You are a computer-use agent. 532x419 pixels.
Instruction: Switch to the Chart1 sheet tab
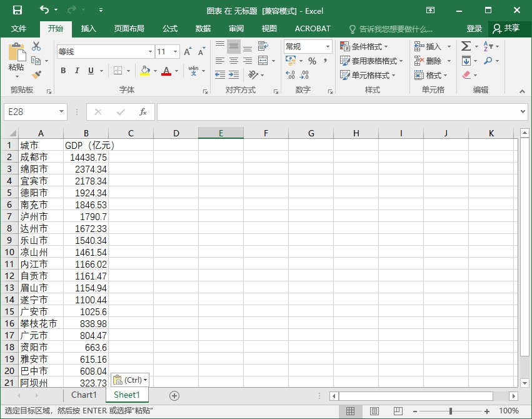pyautogui.click(x=84, y=395)
